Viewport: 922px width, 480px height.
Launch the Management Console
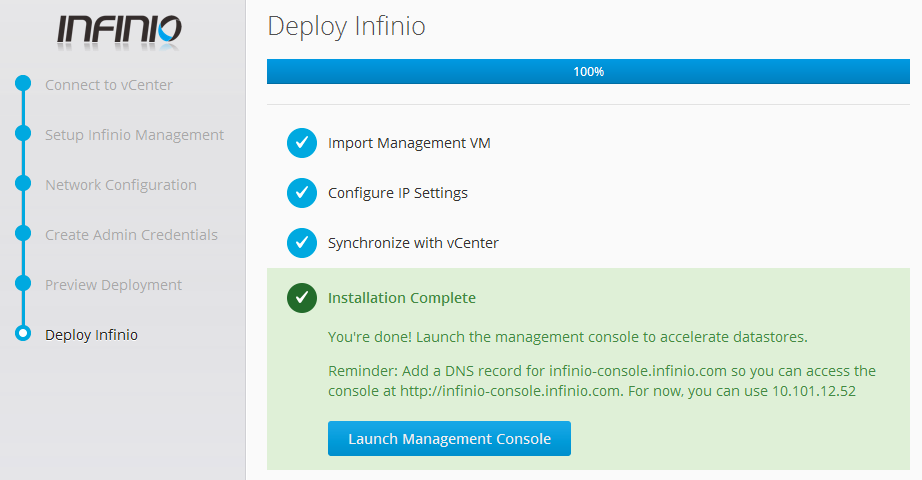(x=449, y=438)
